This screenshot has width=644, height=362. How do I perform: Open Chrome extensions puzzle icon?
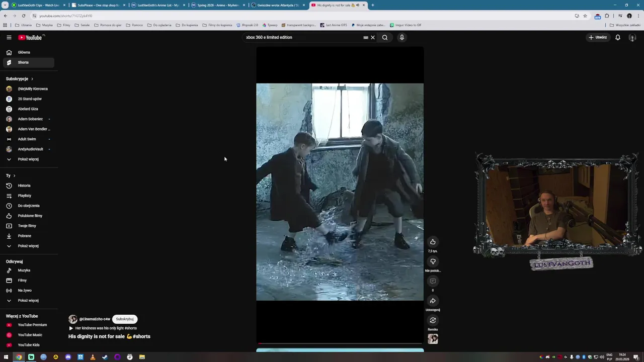[x=607, y=16]
